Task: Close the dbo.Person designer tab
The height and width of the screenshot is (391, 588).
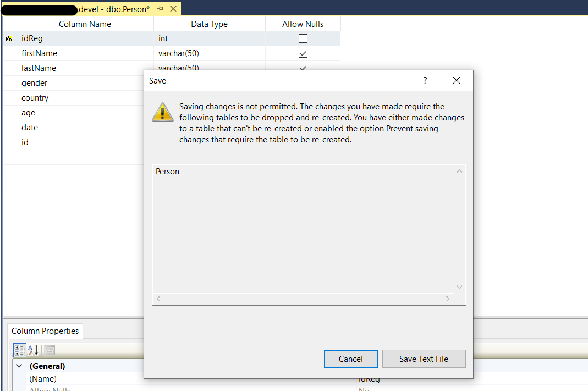Action: 173,9
